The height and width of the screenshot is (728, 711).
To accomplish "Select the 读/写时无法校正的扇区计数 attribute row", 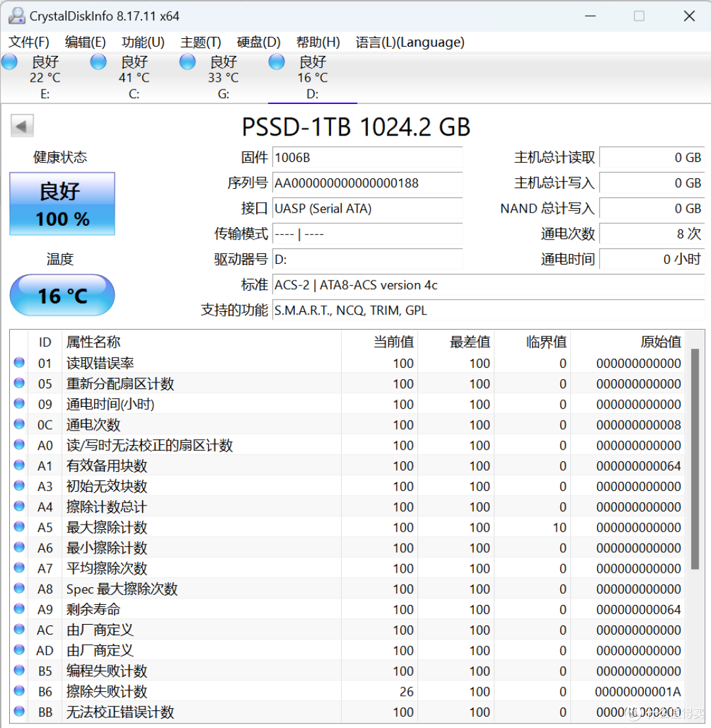I will [x=348, y=445].
